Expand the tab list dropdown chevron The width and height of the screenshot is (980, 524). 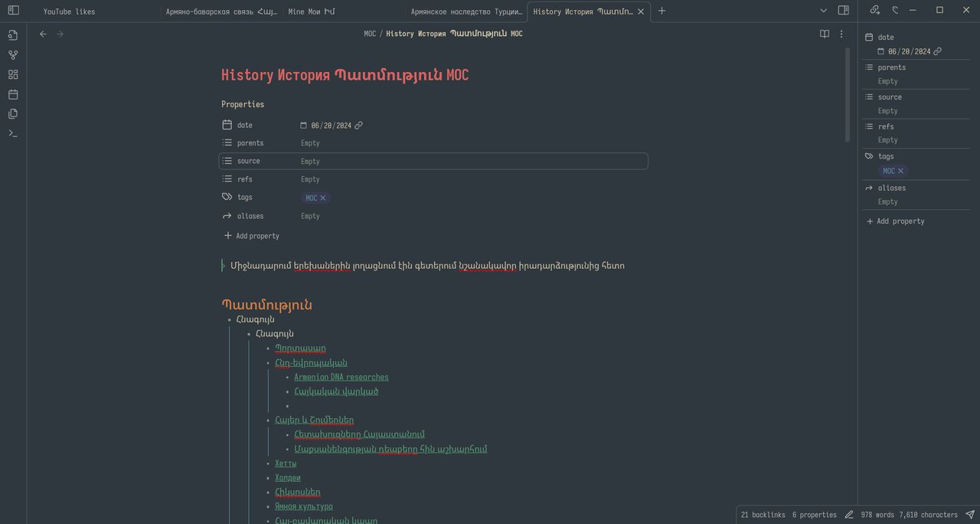point(824,11)
